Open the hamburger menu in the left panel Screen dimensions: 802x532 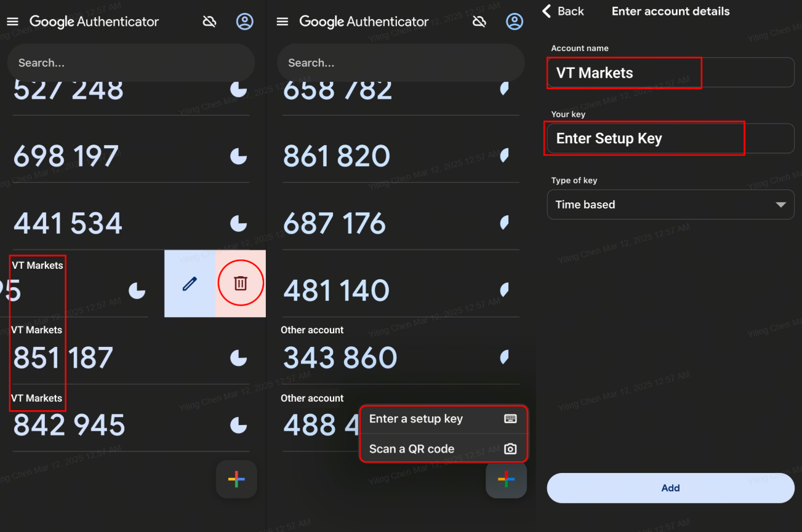pos(13,22)
